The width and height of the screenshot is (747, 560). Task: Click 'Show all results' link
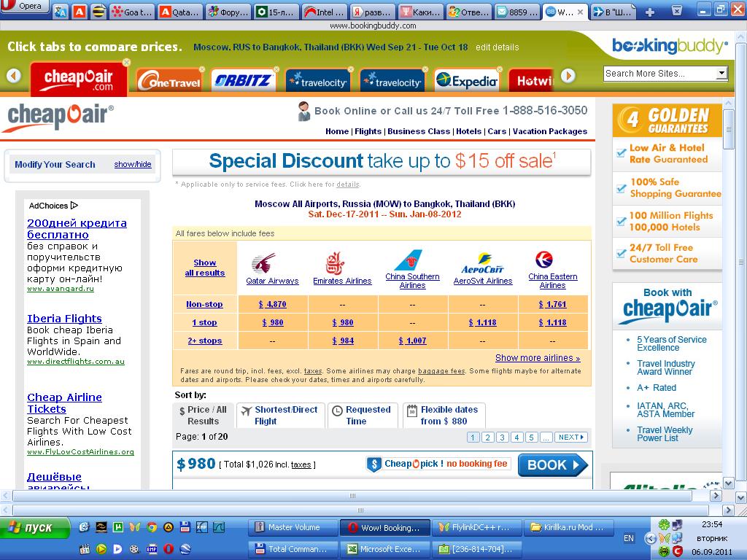(205, 268)
